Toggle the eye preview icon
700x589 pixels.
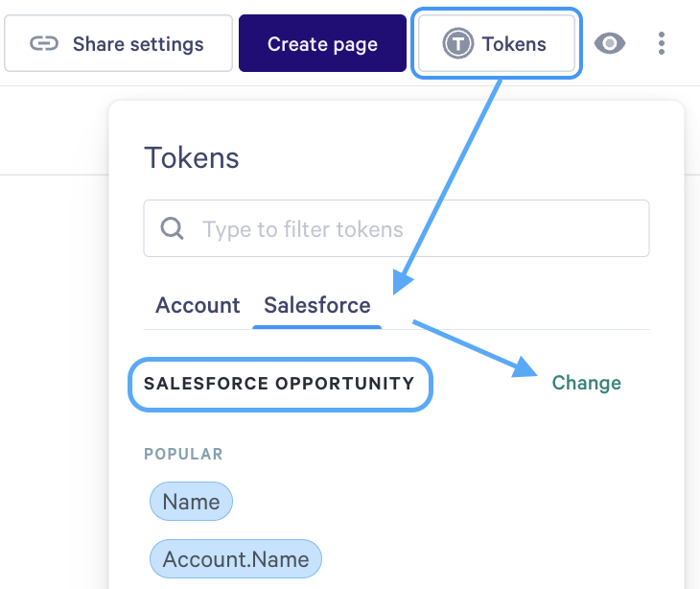click(610, 44)
